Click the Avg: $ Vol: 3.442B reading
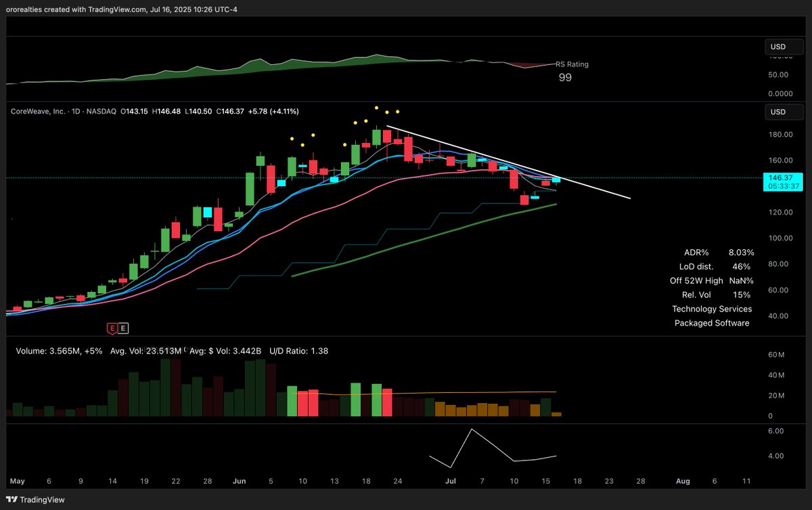The height and width of the screenshot is (510, 812). tap(225, 351)
